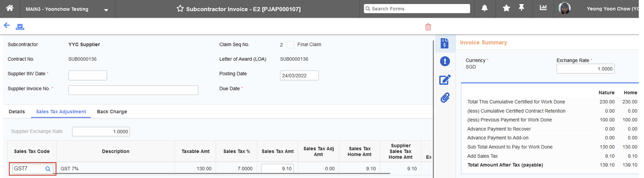Image resolution: width=644 pixels, height=178 pixels.
Task: Toggle the Final Claim checkbox
Action: [290, 45]
